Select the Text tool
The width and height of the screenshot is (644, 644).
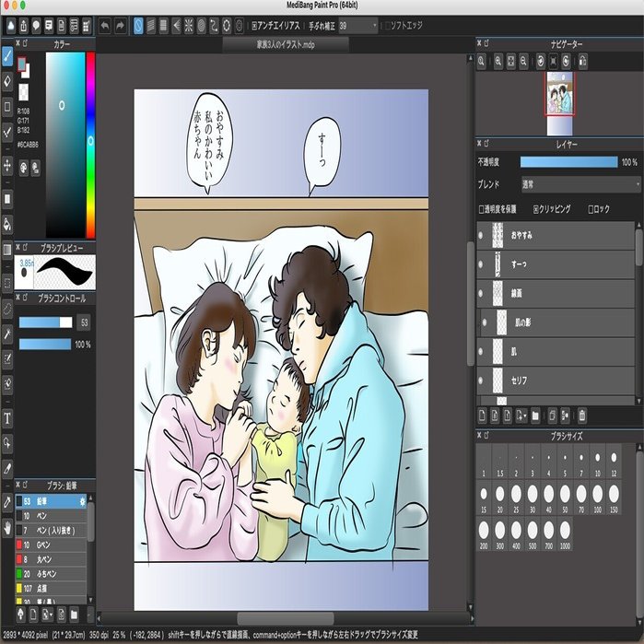click(7, 418)
